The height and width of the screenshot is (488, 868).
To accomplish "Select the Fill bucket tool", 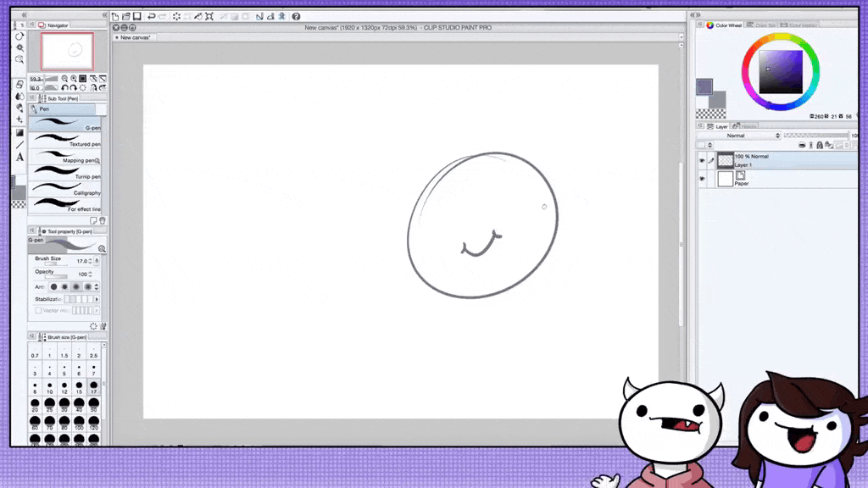I will click(19, 97).
